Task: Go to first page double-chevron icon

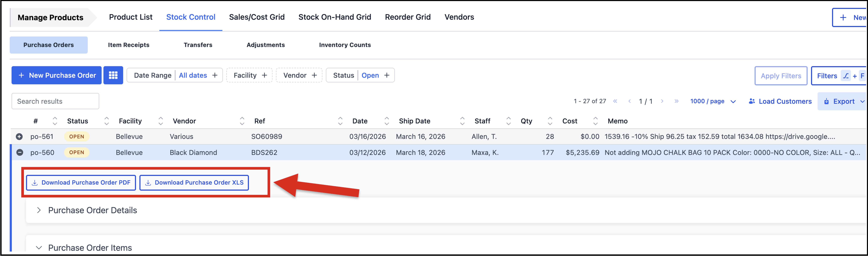Action: coord(615,101)
